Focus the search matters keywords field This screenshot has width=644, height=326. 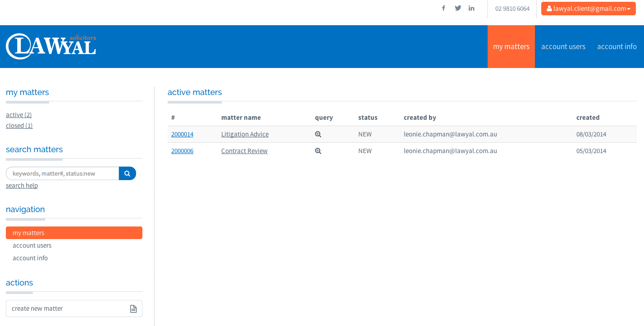[63, 173]
